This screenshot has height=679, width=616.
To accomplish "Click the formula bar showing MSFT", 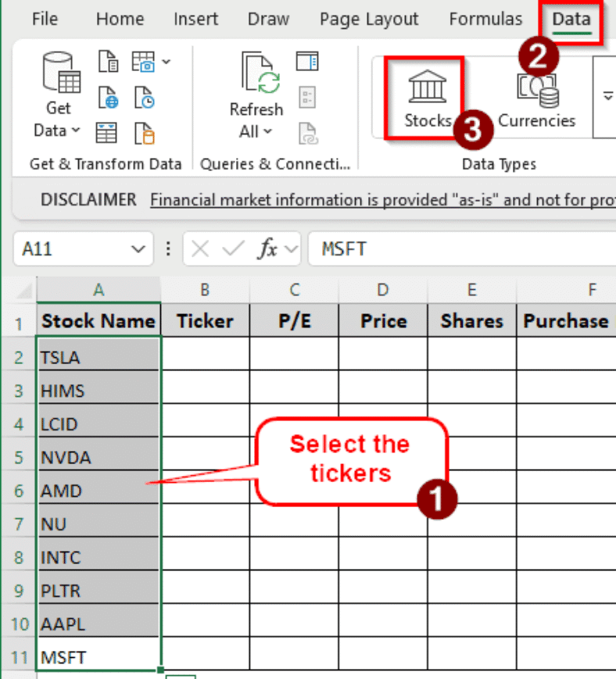I will click(462, 249).
